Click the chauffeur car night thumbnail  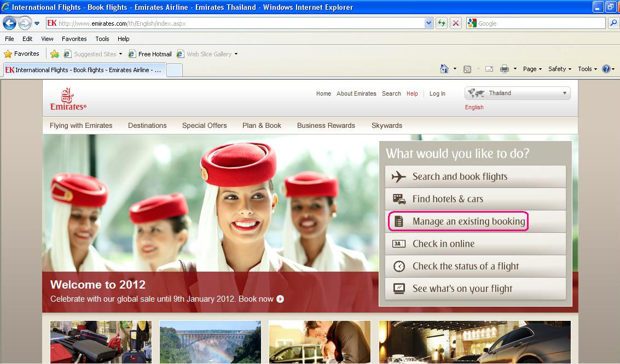[x=475, y=342]
